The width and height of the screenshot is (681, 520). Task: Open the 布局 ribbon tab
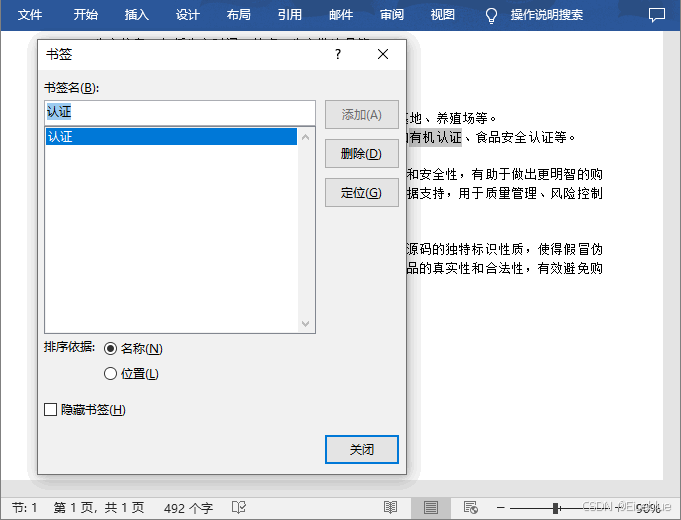click(x=238, y=15)
